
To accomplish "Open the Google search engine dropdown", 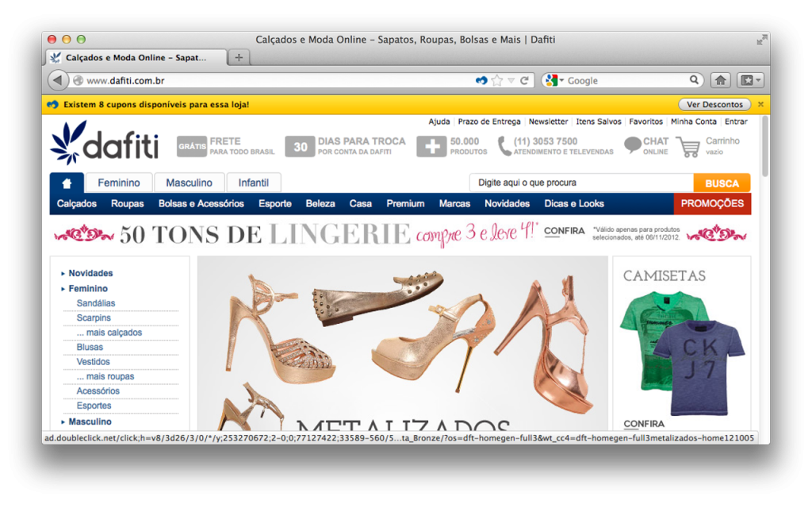I will (x=554, y=80).
